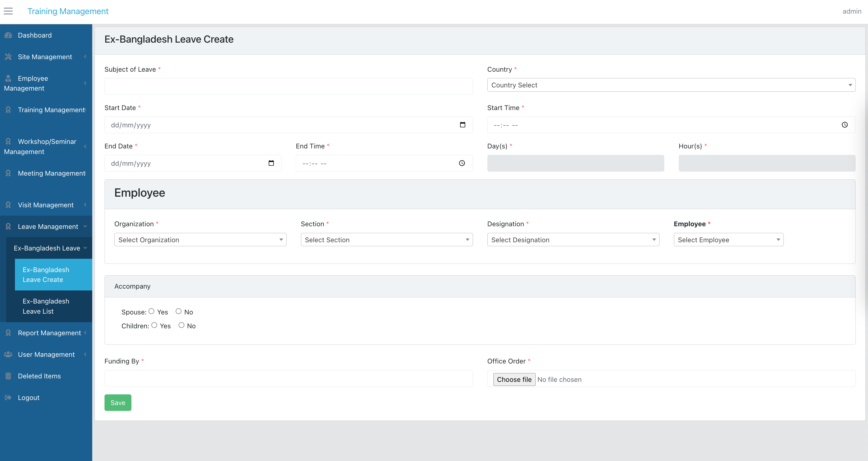Viewport: 868px width, 461px height.
Task: Expand User Management chevron
Action: (85, 354)
